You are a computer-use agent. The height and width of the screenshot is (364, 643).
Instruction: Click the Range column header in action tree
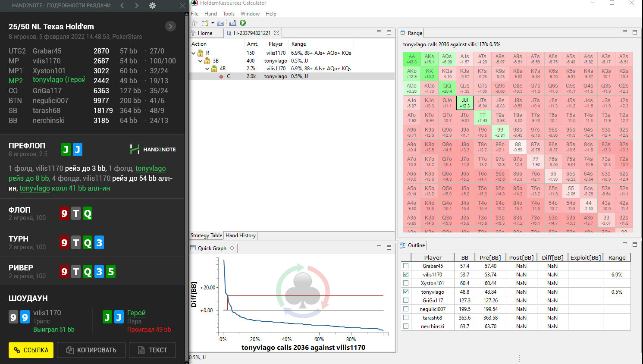tap(298, 44)
